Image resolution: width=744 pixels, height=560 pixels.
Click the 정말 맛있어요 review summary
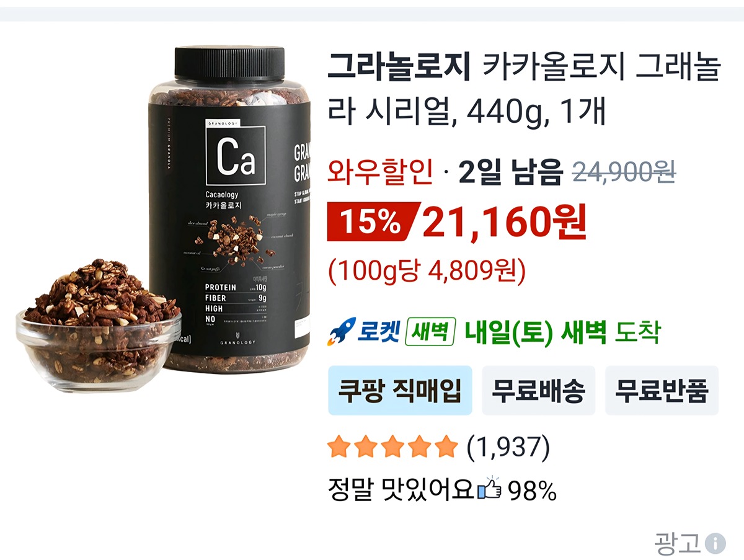(402, 491)
